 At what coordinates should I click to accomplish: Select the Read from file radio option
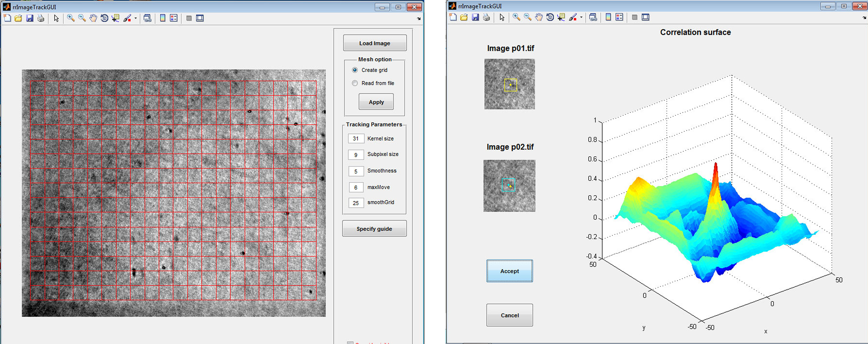(355, 83)
